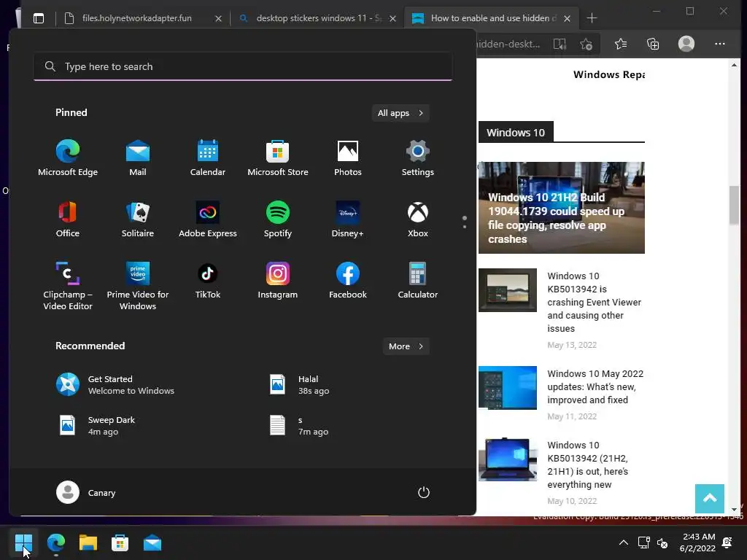Open the Xbox app

pos(418,219)
